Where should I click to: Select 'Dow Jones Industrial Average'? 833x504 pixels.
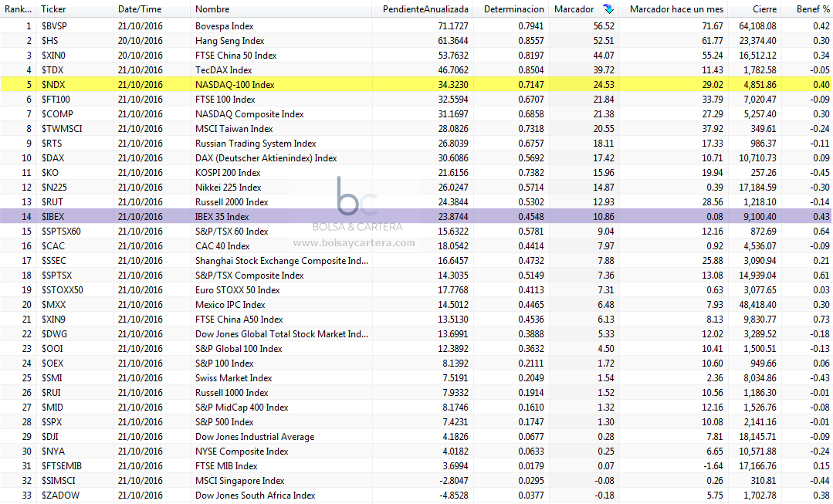255,437
